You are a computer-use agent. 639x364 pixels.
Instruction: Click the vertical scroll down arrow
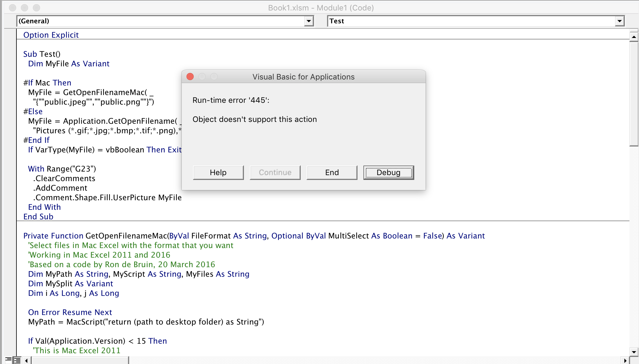(634, 352)
